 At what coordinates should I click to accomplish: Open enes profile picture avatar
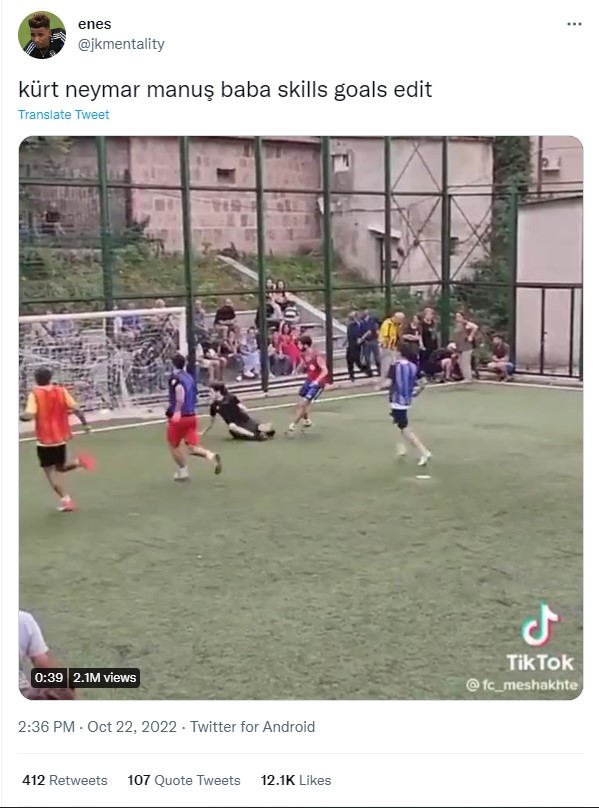coord(42,35)
